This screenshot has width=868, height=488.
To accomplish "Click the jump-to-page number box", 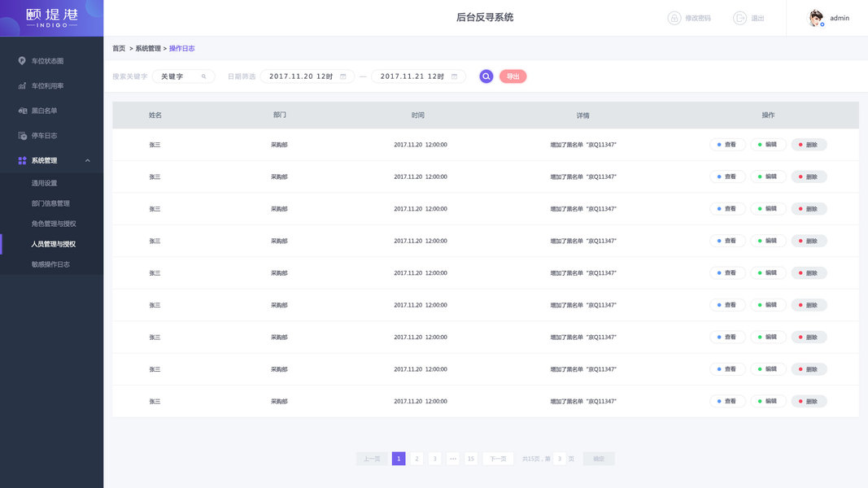I will pyautogui.click(x=560, y=459).
